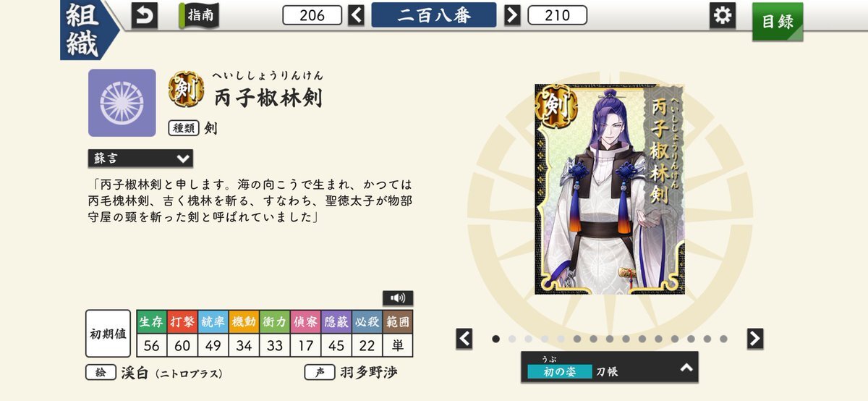The height and width of the screenshot is (401, 868).
Task: Select the last pagination dot
Action: 723,338
